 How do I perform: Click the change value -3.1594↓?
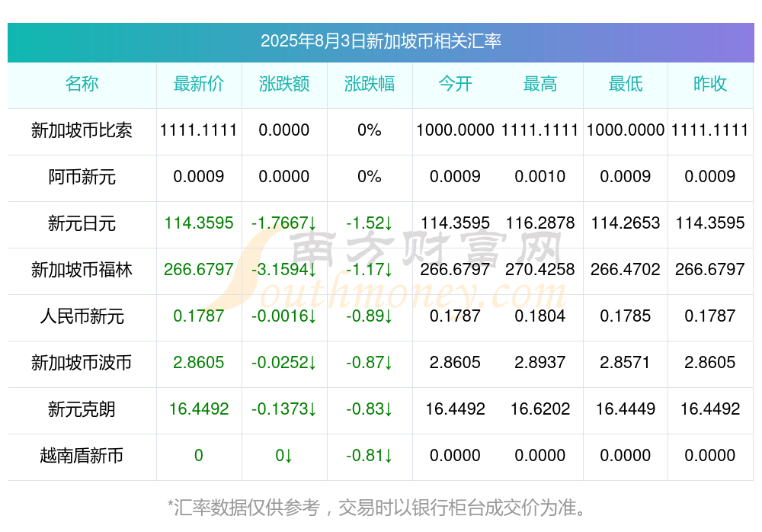point(284,269)
